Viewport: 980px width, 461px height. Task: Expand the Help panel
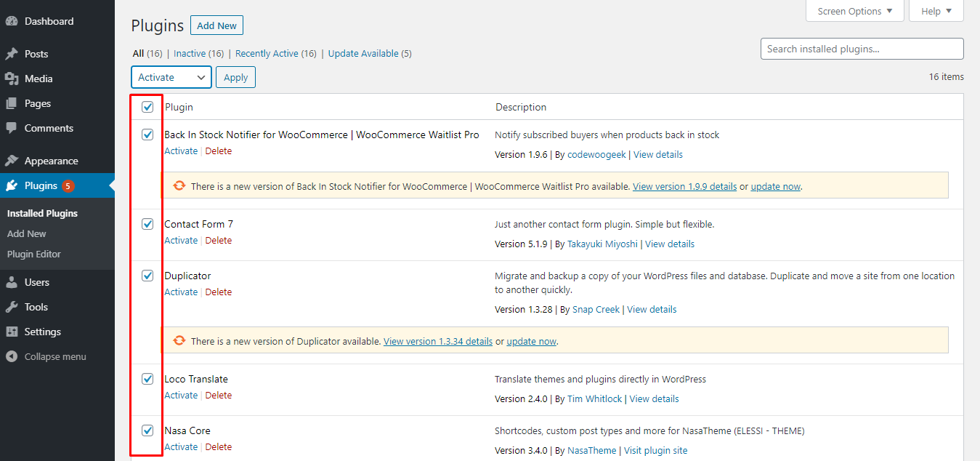pos(936,11)
